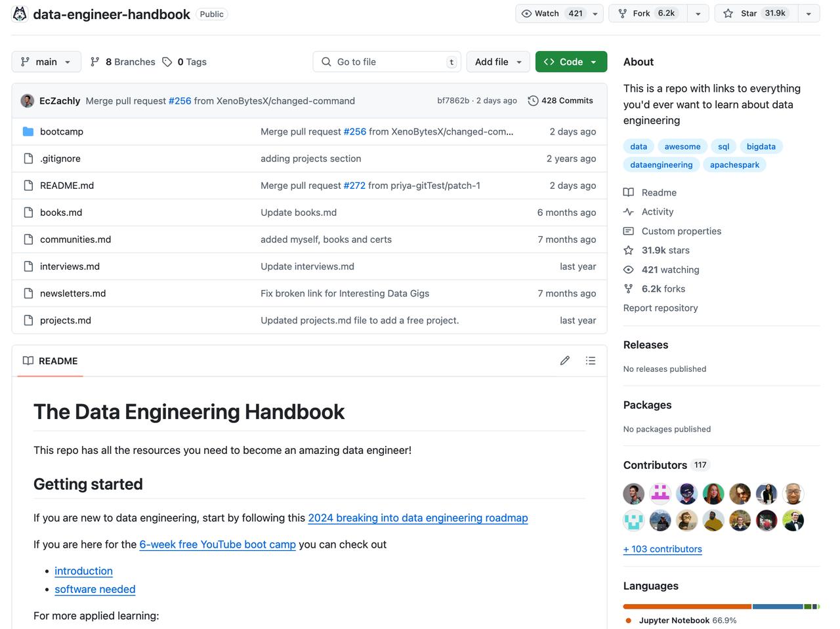Open the 0 Tags link

point(184,62)
